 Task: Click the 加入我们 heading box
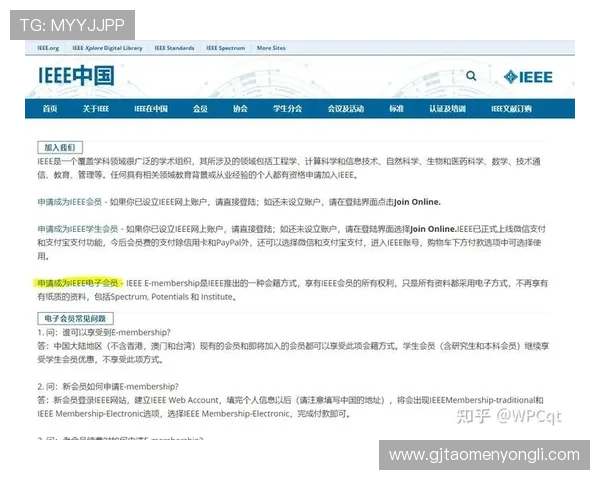60,147
